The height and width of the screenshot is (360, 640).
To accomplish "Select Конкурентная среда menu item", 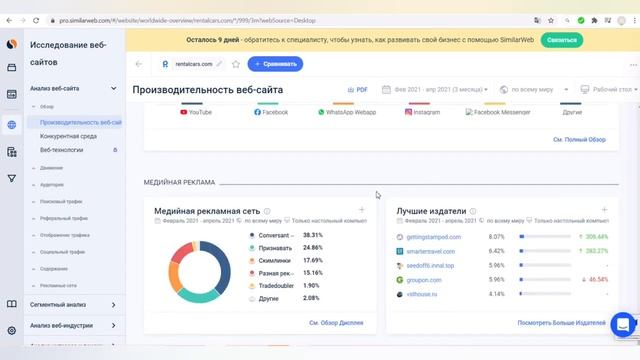I will (68, 136).
